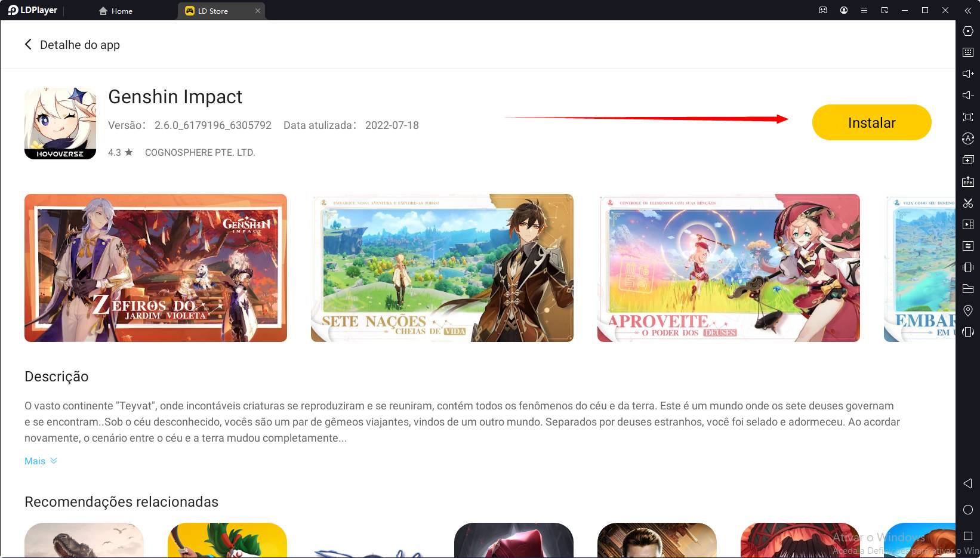980x558 pixels.
Task: Click the operation recorder A icon
Action: (968, 138)
